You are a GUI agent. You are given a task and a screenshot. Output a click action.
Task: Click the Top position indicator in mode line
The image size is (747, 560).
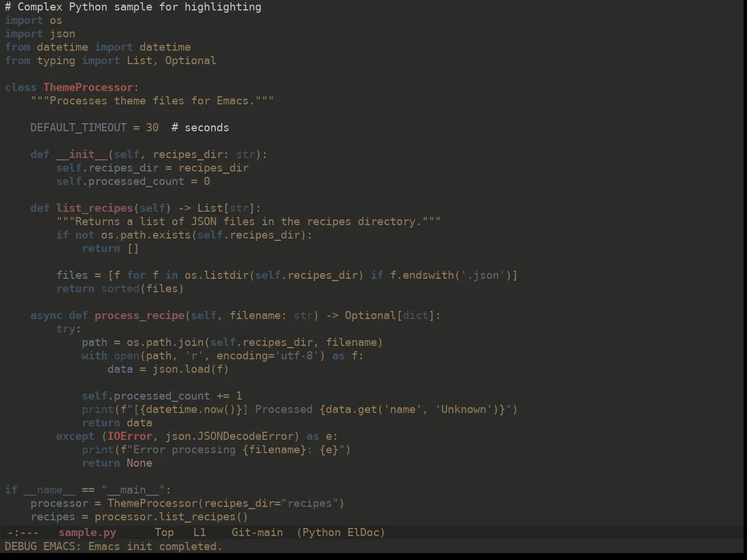tap(164, 533)
